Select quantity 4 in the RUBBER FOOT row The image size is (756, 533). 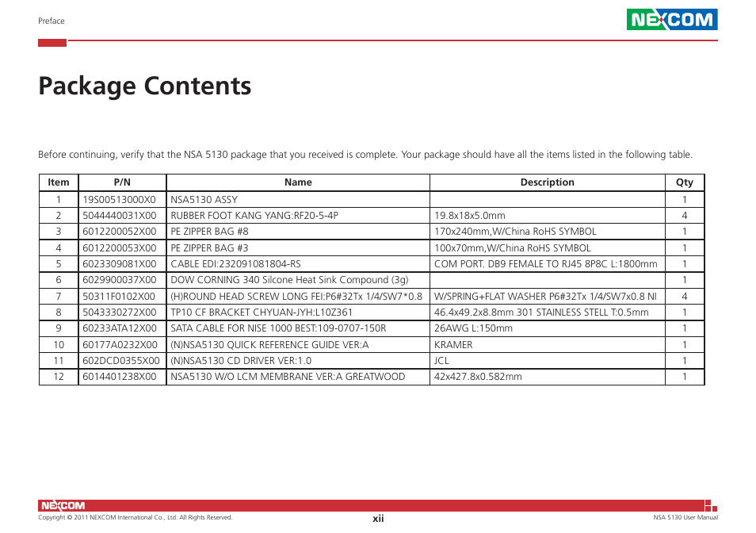click(684, 216)
